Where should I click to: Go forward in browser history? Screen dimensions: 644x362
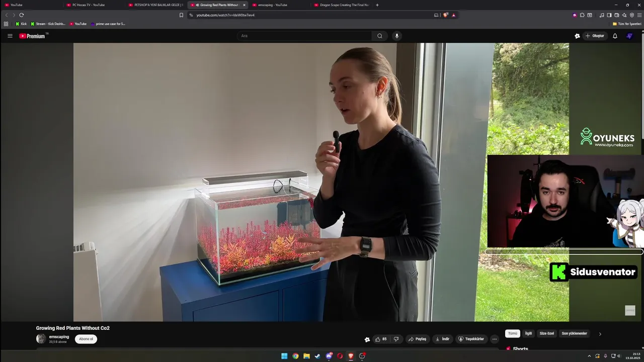pyautogui.click(x=14, y=15)
